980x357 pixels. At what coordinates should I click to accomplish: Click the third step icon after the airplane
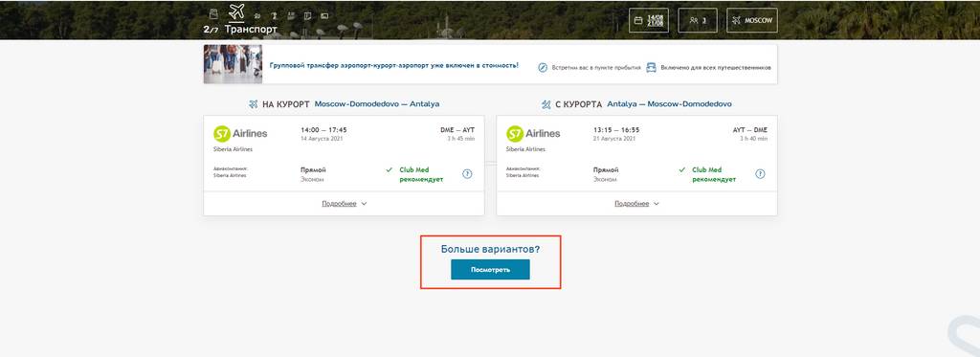click(256, 16)
